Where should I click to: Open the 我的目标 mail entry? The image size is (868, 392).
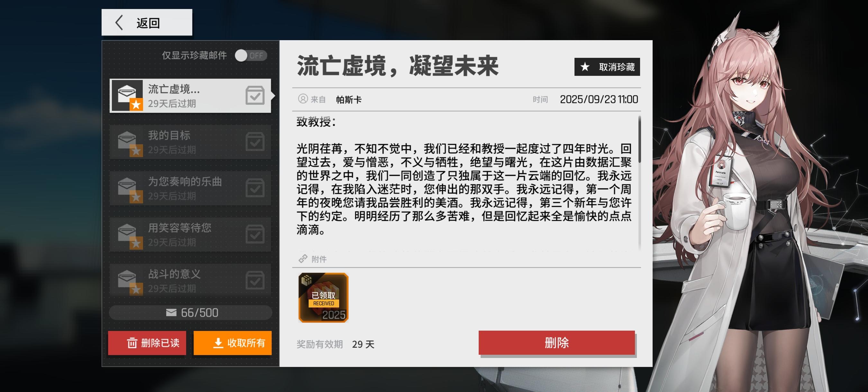pyautogui.click(x=190, y=142)
